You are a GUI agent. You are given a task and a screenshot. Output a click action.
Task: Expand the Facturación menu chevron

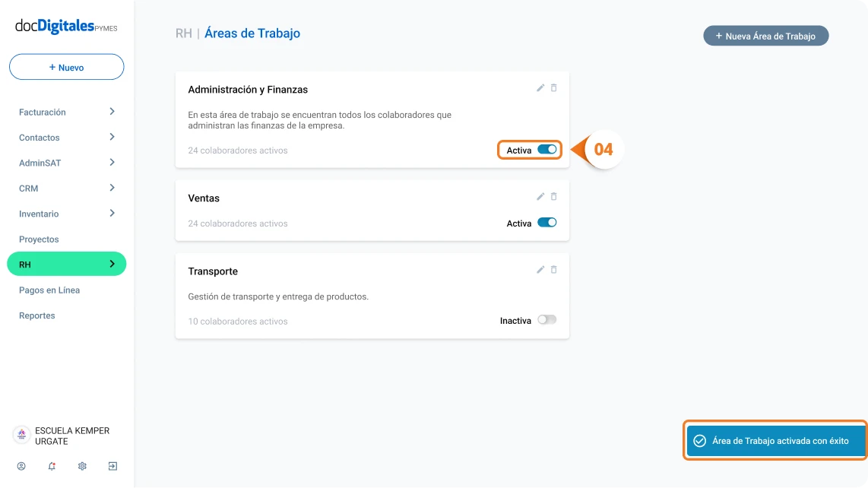[112, 111]
